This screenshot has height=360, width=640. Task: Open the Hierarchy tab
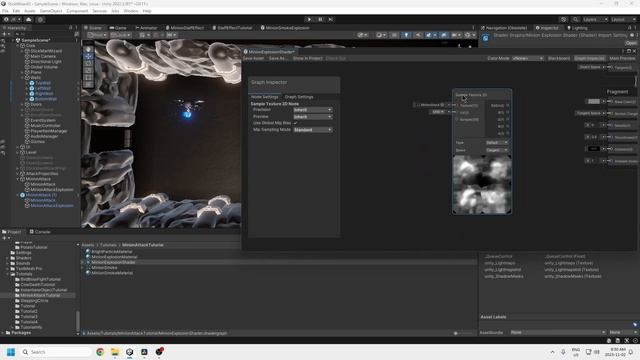[15, 28]
